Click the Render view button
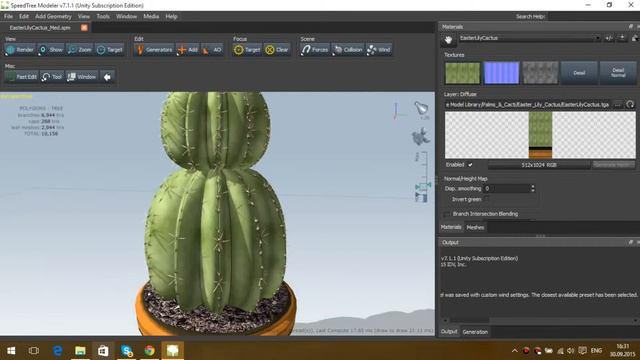Image resolution: width=640 pixels, height=360 pixels. [20, 50]
